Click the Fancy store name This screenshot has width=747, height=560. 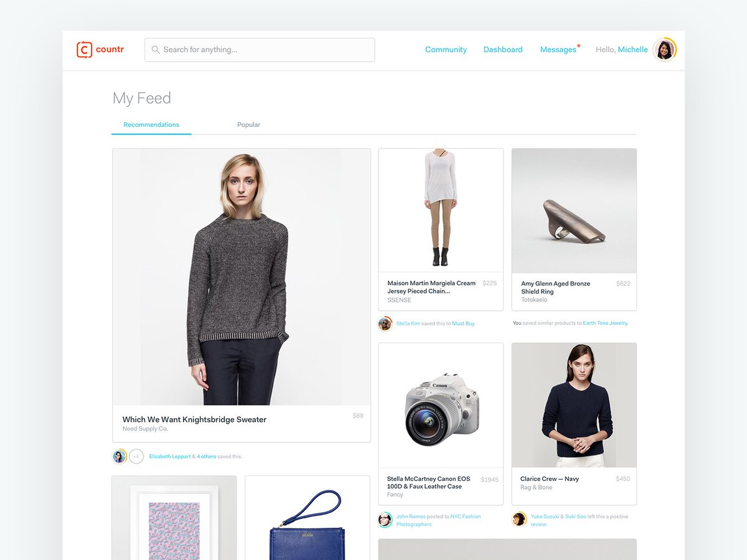395,495
